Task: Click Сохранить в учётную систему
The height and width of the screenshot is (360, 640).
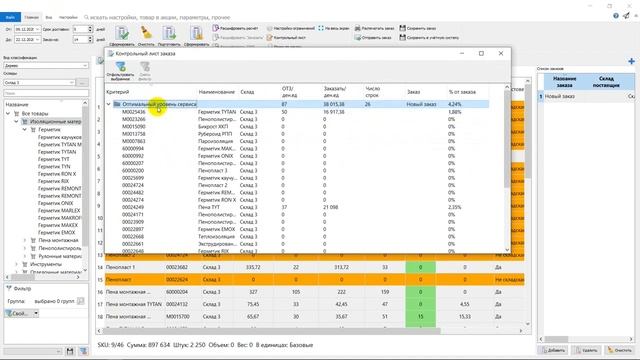Action: coord(429,38)
